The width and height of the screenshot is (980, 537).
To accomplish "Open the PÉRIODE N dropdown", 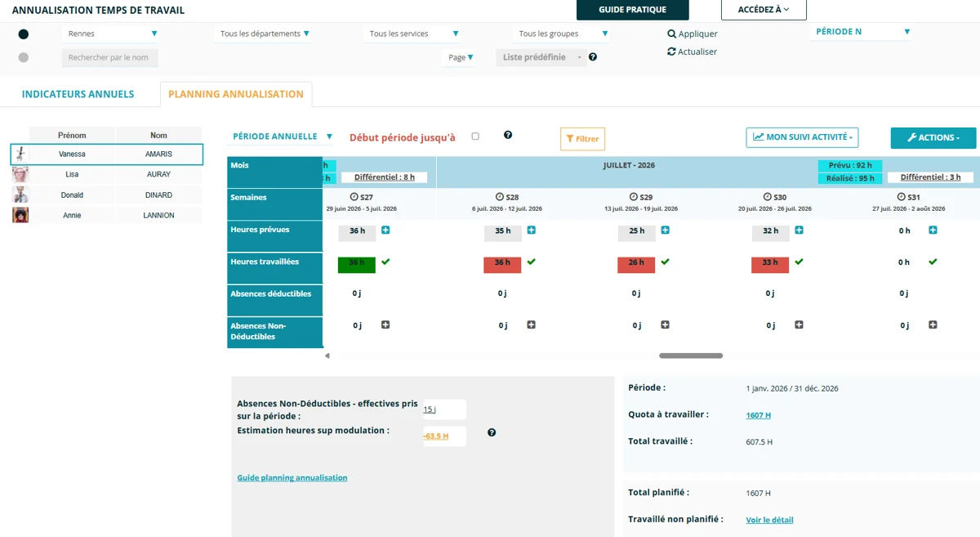I will click(x=862, y=32).
